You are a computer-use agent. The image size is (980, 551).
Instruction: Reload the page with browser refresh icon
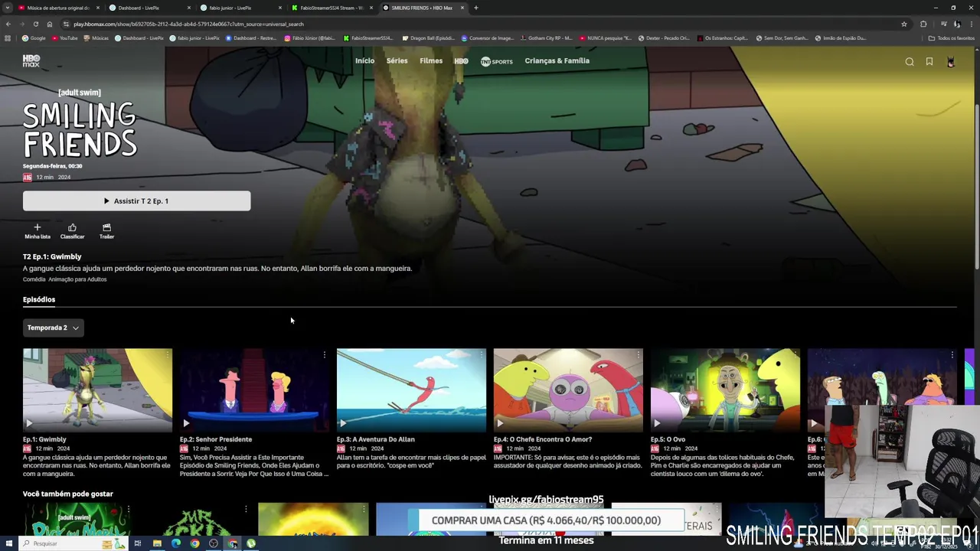click(x=35, y=24)
